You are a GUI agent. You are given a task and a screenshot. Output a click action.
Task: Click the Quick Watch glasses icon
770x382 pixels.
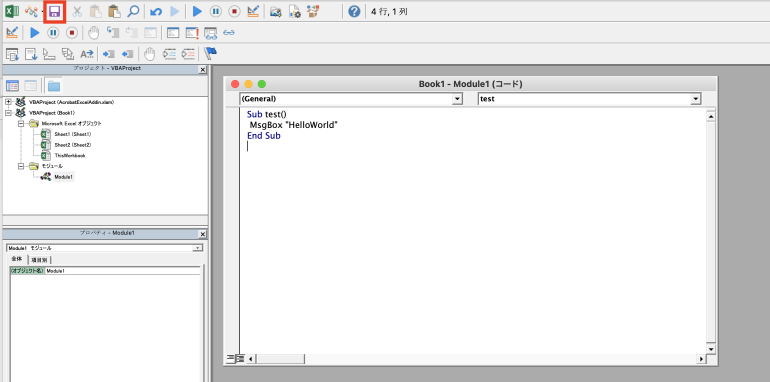click(229, 33)
